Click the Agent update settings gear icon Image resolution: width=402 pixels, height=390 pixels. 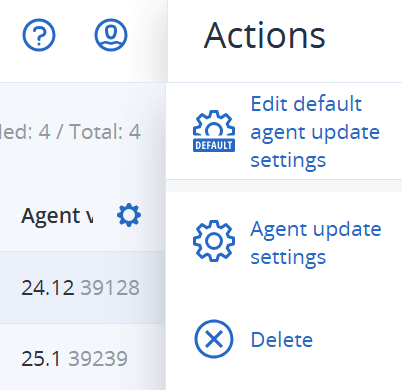(214, 241)
